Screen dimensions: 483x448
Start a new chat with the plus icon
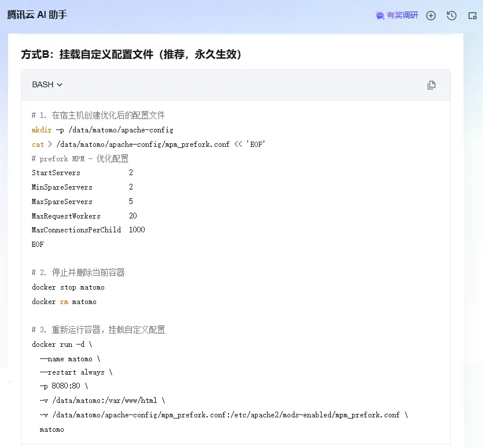(x=431, y=16)
